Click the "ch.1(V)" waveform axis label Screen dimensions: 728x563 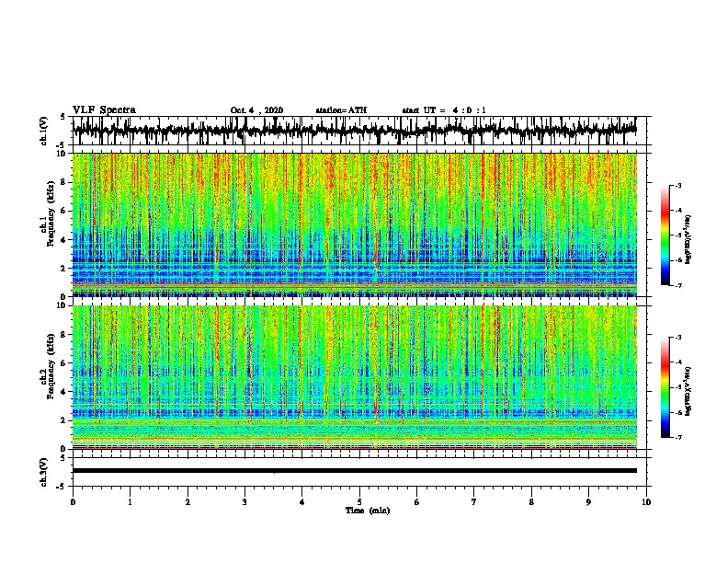pos(44,131)
